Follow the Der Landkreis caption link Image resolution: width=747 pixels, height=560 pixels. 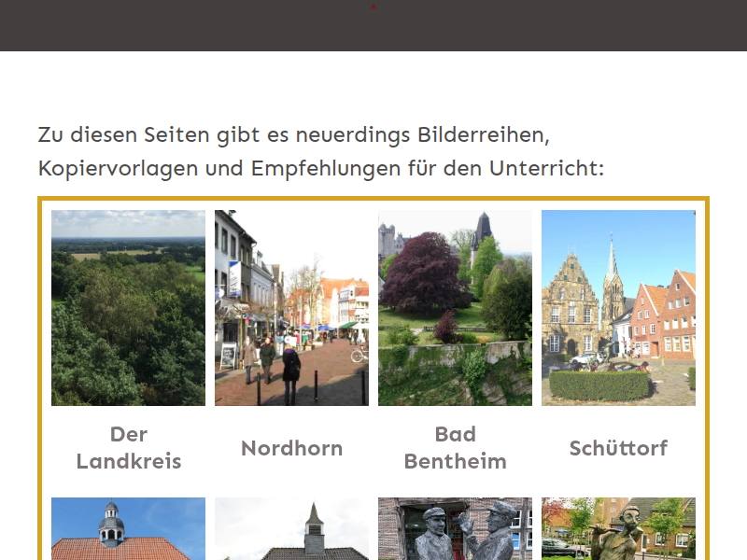(x=128, y=448)
